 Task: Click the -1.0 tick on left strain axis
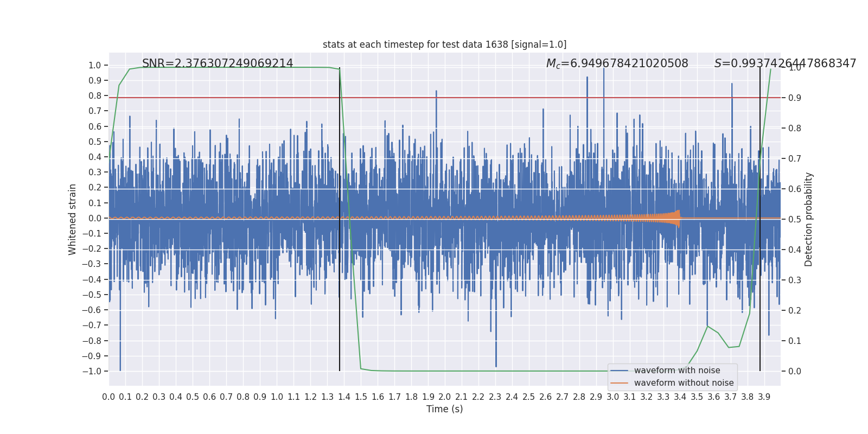(92, 371)
